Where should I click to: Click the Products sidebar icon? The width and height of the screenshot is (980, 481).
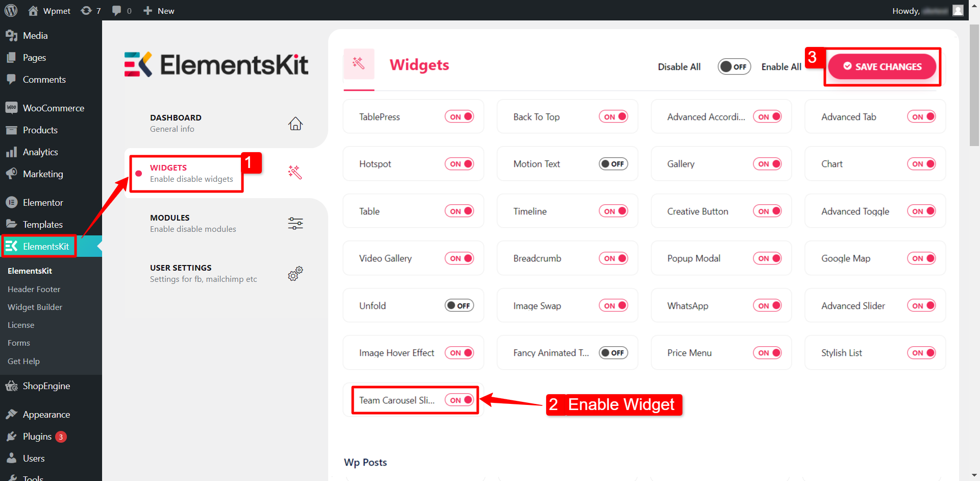click(11, 130)
